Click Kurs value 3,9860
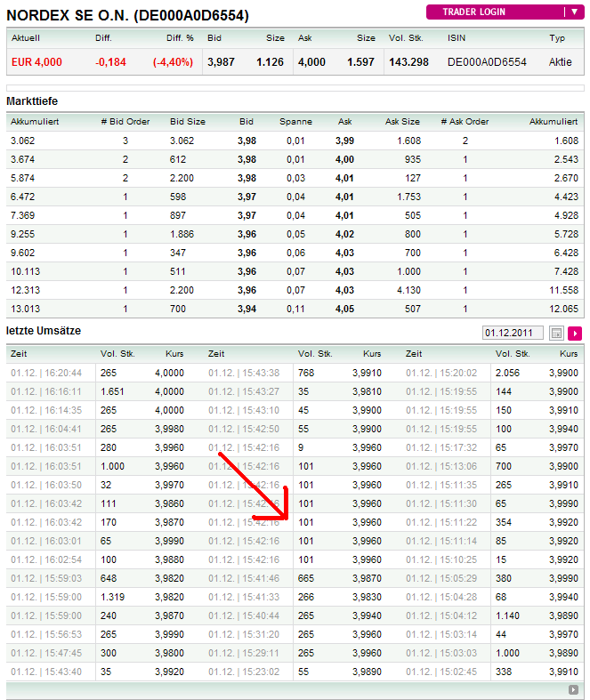The height and width of the screenshot is (700, 590). click(169, 503)
